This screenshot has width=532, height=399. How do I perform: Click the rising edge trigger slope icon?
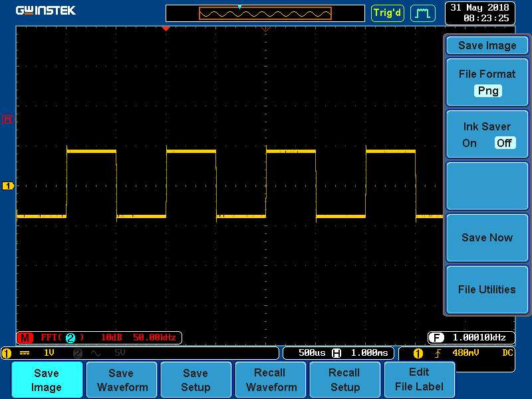pyautogui.click(x=438, y=354)
